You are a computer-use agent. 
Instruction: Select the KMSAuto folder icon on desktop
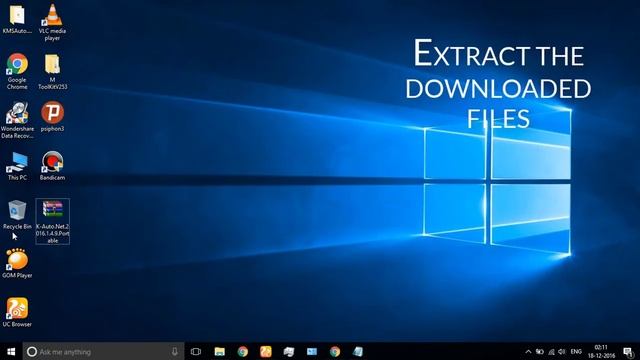(17, 19)
